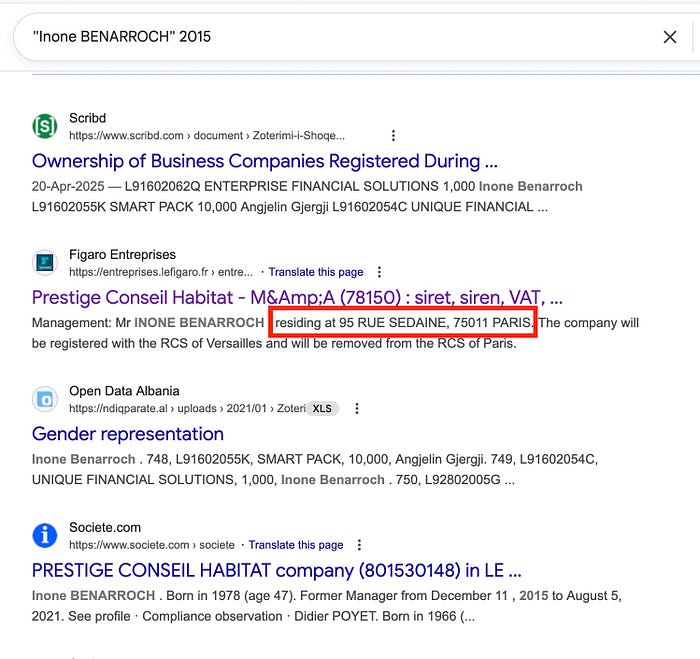Click the "Societe.com" site name text
The width and height of the screenshot is (700, 659).
click(x=105, y=527)
